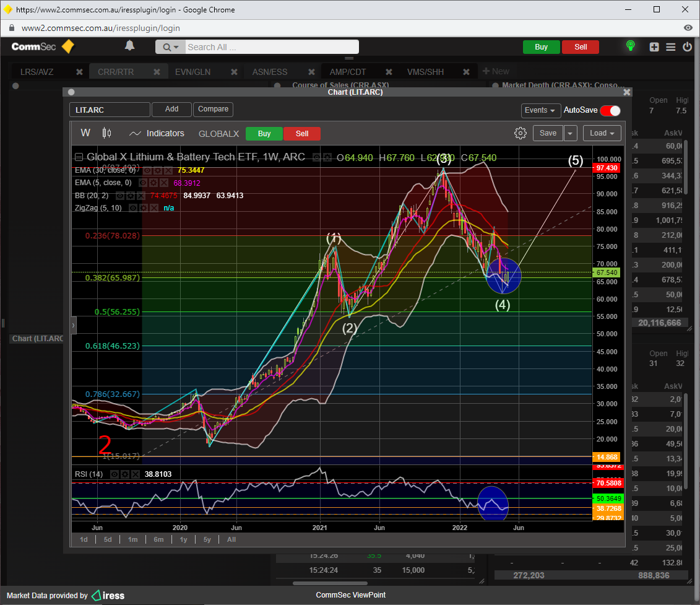Close the Chart (LIT.ARC) window

click(627, 92)
